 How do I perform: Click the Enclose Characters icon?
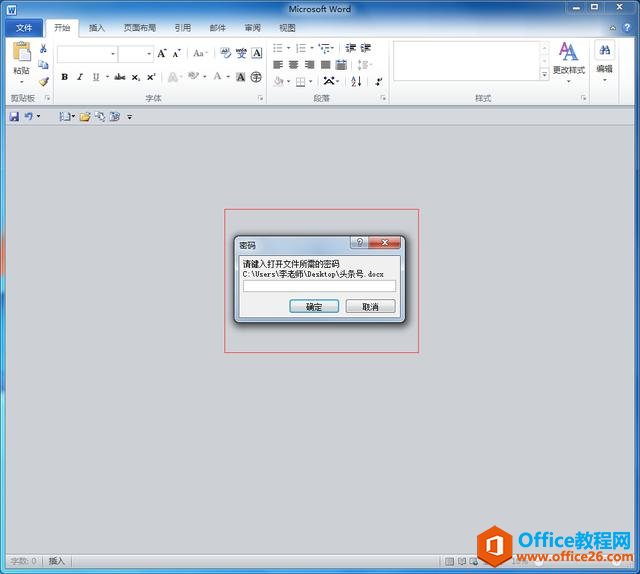coord(256,77)
